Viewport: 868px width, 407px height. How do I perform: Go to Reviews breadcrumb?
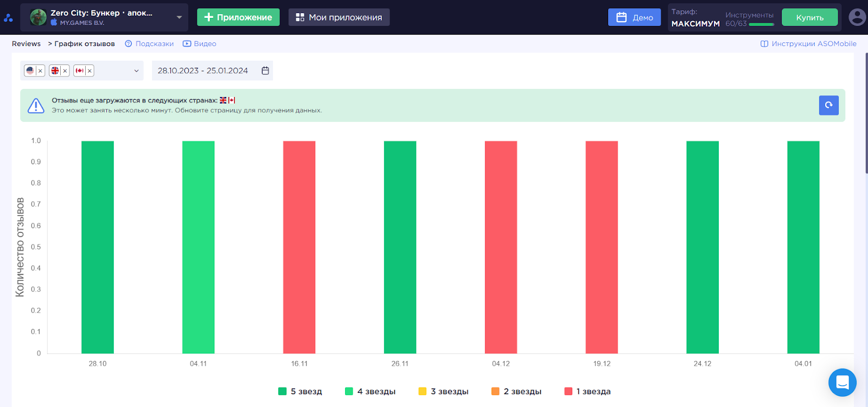(x=26, y=44)
